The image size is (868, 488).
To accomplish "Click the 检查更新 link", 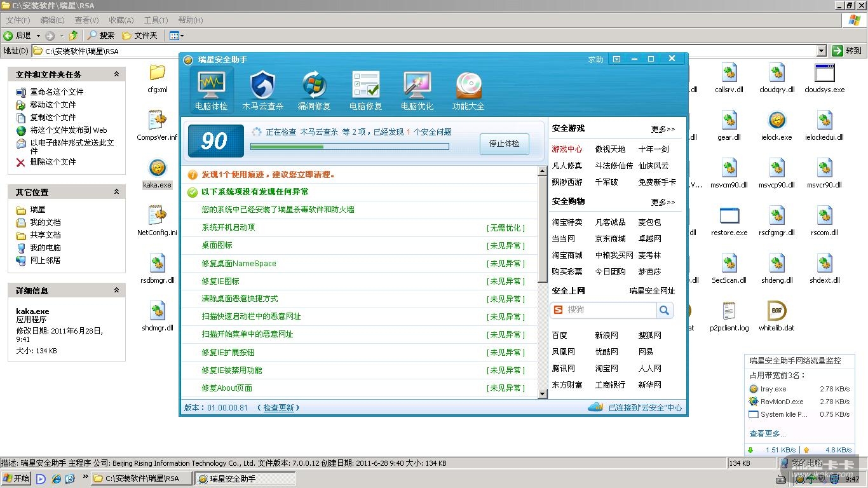I will tap(278, 408).
